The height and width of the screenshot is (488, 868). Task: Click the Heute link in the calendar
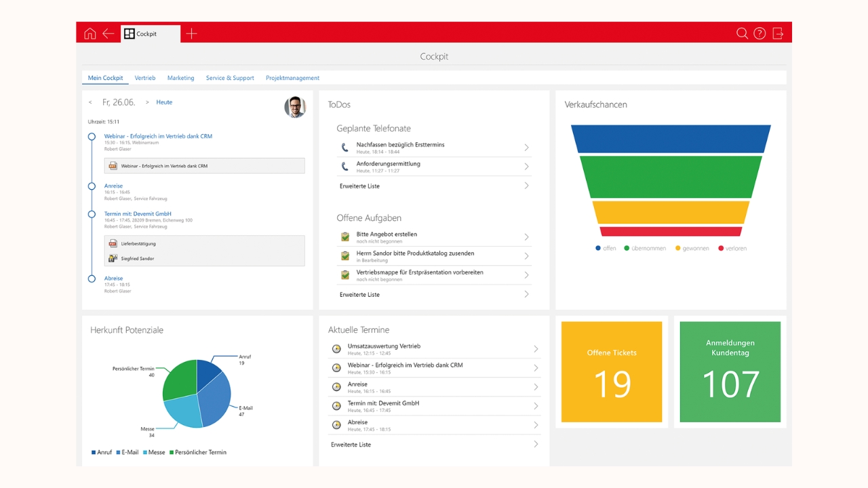[164, 102]
